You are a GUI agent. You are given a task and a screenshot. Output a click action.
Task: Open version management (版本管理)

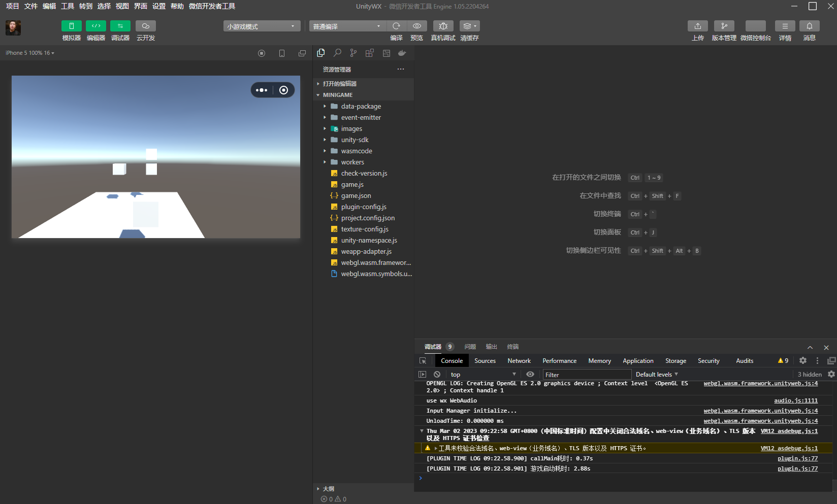click(724, 26)
